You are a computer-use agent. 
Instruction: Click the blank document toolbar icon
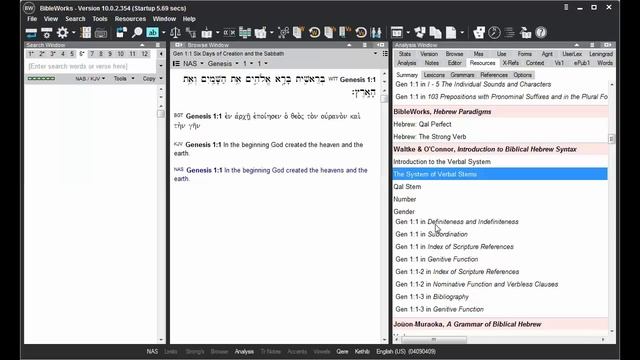pyautogui.click(x=451, y=32)
